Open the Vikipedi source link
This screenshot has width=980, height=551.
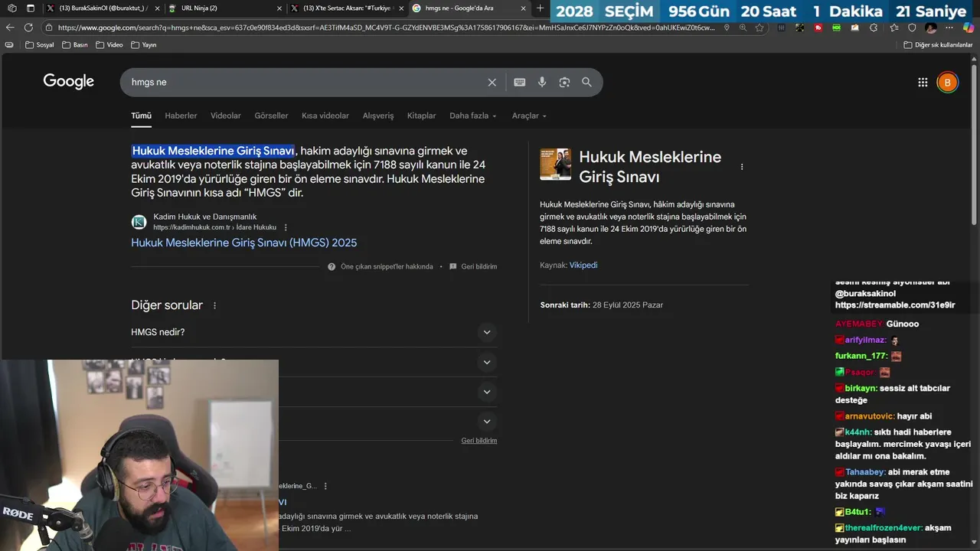[583, 265]
